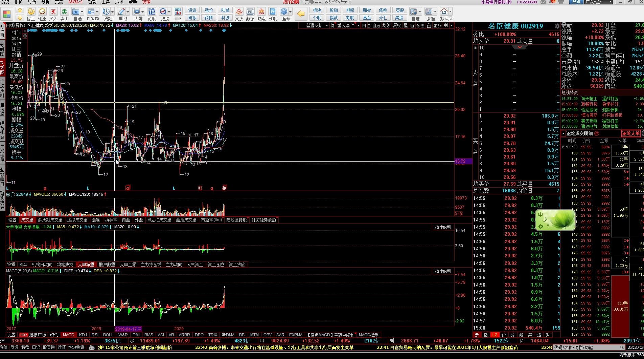Image resolution: width=644 pixels, height=359 pixels.
Task: Click the green leaf input method widget
Action: pos(555,220)
